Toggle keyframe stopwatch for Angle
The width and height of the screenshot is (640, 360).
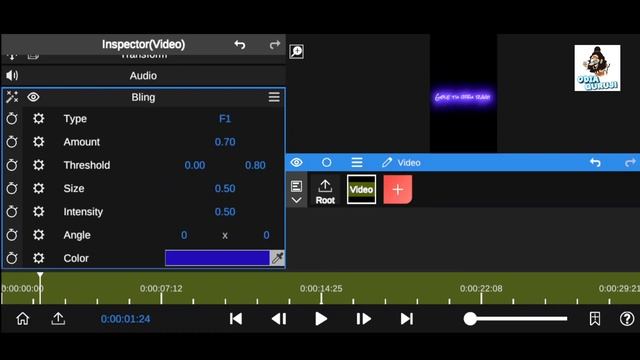point(12,235)
